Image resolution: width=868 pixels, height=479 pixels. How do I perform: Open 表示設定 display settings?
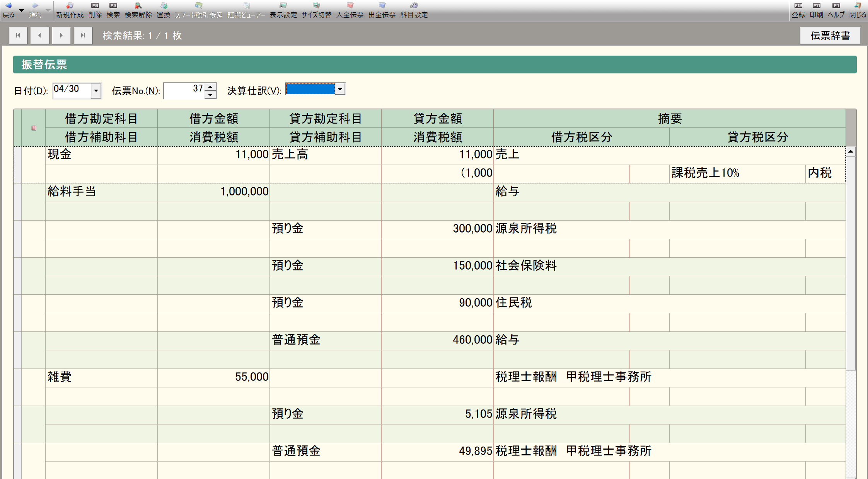[x=283, y=10]
